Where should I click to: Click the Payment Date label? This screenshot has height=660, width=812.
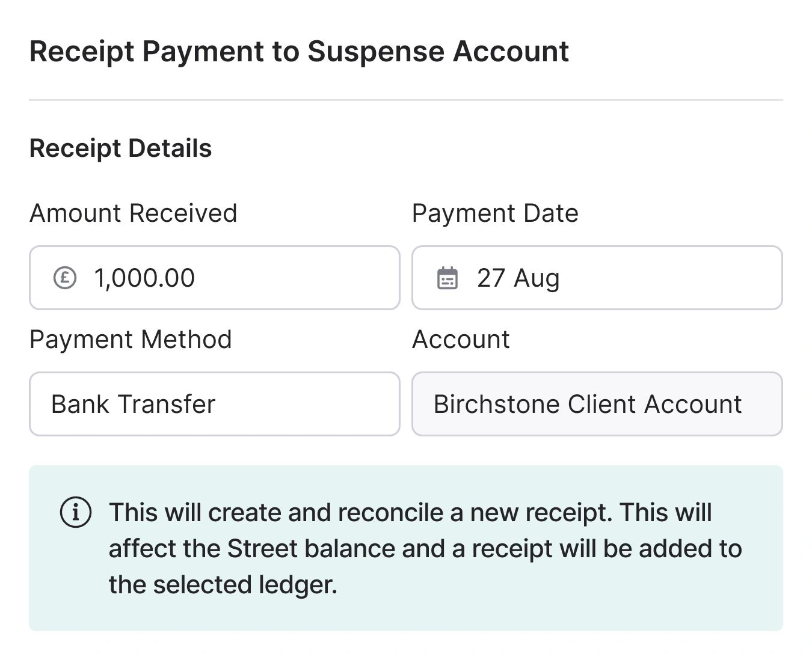click(x=494, y=213)
